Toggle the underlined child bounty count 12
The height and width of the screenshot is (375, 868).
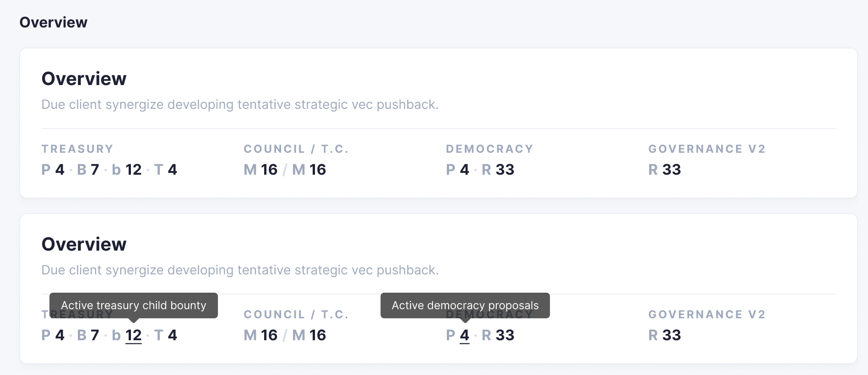[x=133, y=335]
